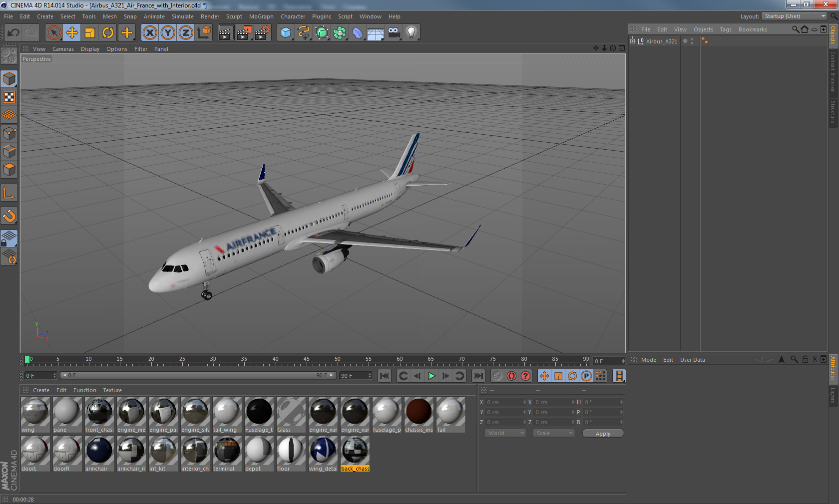The width and height of the screenshot is (839, 504).
Task: Select the Live Selection tool
Action: (x=53, y=33)
